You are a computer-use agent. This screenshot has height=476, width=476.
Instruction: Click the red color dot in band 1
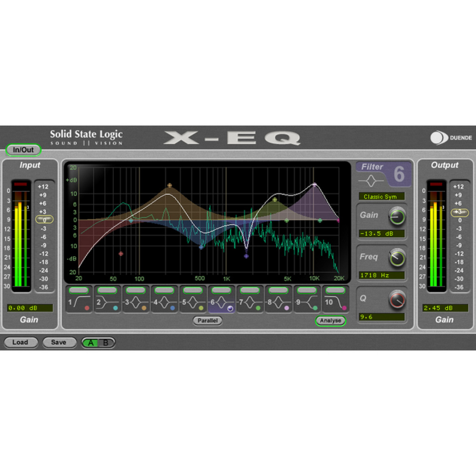coord(87,308)
